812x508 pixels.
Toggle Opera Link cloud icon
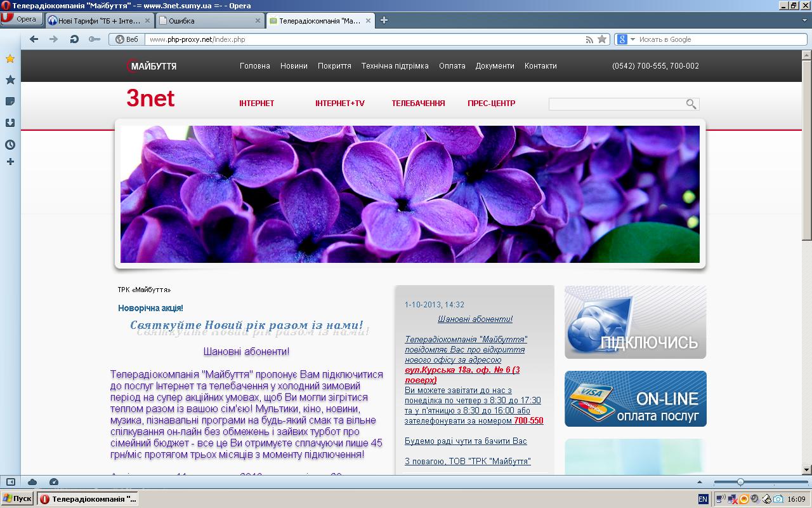pos(32,482)
